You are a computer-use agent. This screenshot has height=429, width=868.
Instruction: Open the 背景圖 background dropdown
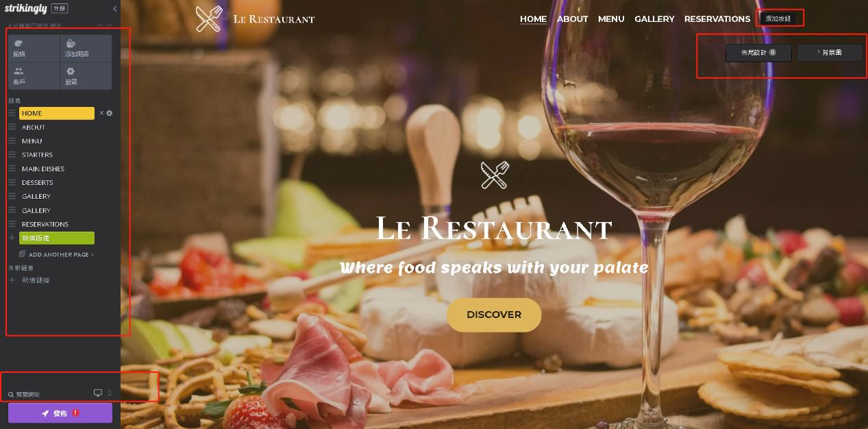tap(830, 53)
